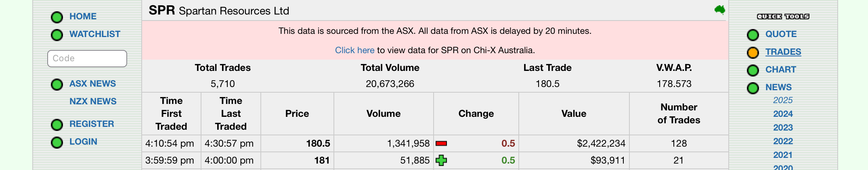Viewport: 868px width, 170px height.
Task: Show news for year 2024
Action: (783, 114)
